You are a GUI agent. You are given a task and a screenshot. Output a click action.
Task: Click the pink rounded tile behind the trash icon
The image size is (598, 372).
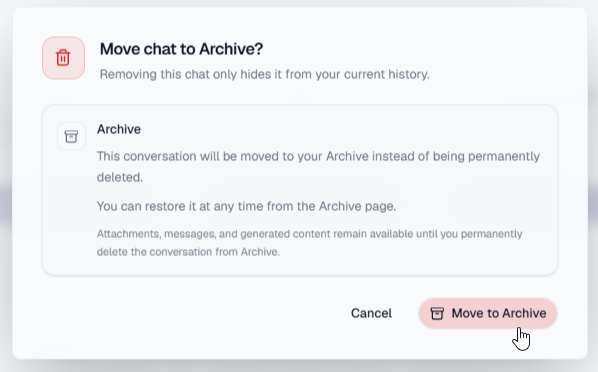click(63, 58)
